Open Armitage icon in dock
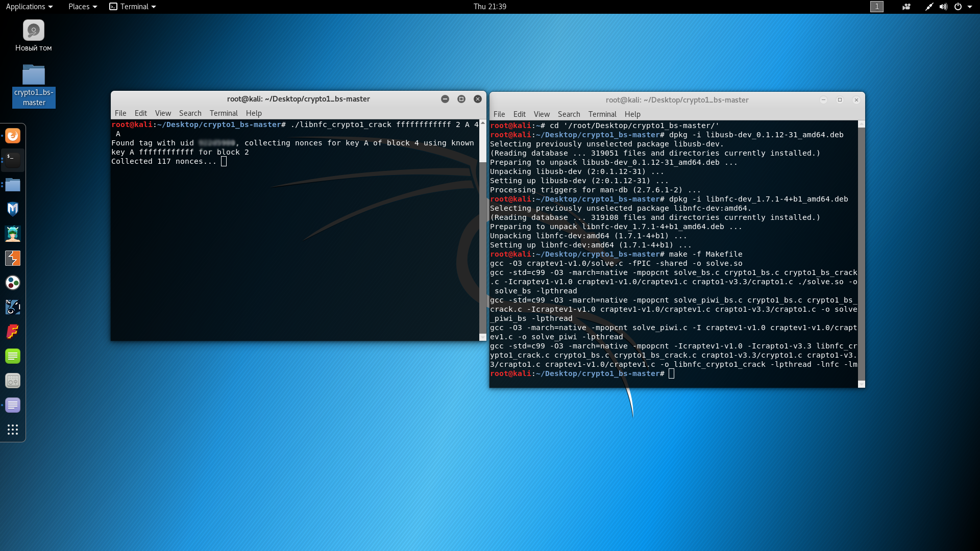 tap(13, 234)
